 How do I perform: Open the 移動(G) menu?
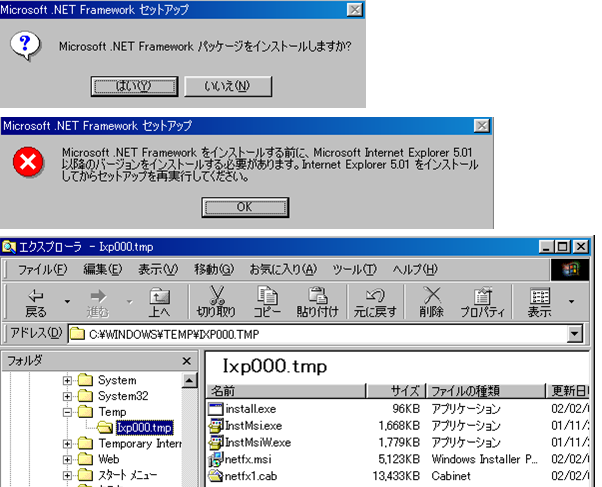[214, 270]
